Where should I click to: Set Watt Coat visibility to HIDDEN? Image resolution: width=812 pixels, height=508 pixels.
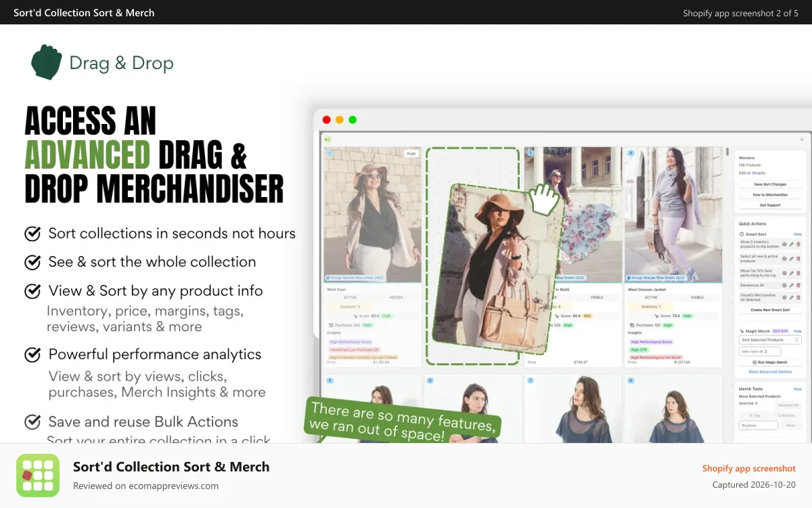coord(396,297)
